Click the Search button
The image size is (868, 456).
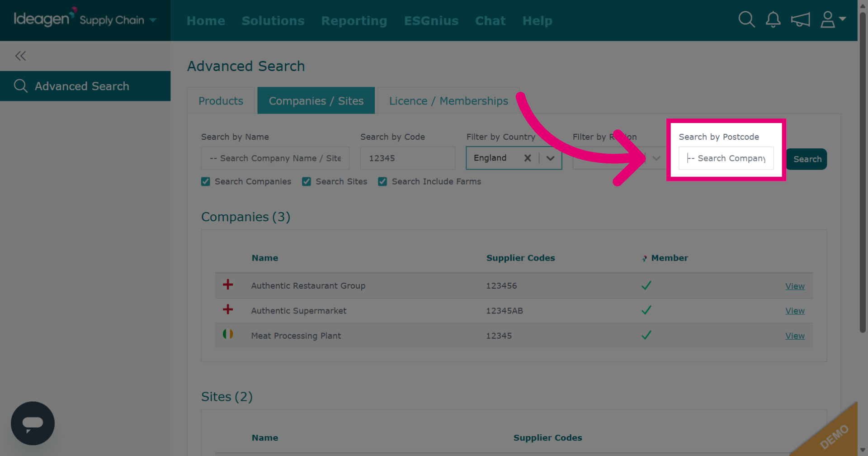[x=807, y=159]
